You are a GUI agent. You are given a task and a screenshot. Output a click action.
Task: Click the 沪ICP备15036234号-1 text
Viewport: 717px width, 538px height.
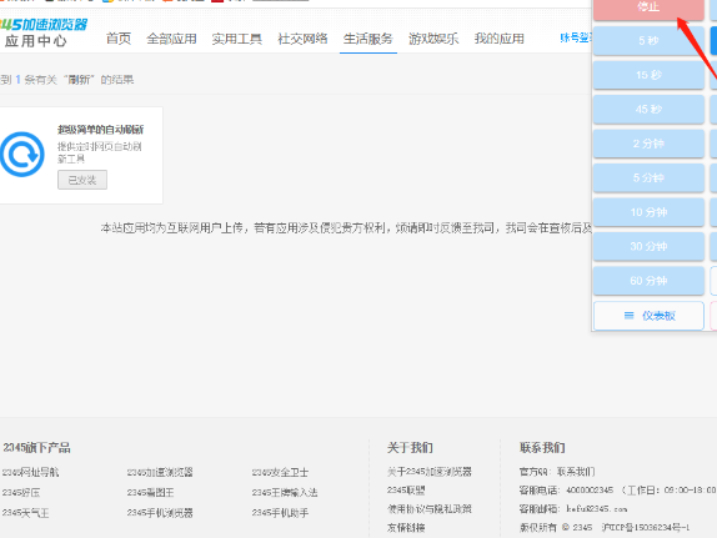click(646, 527)
